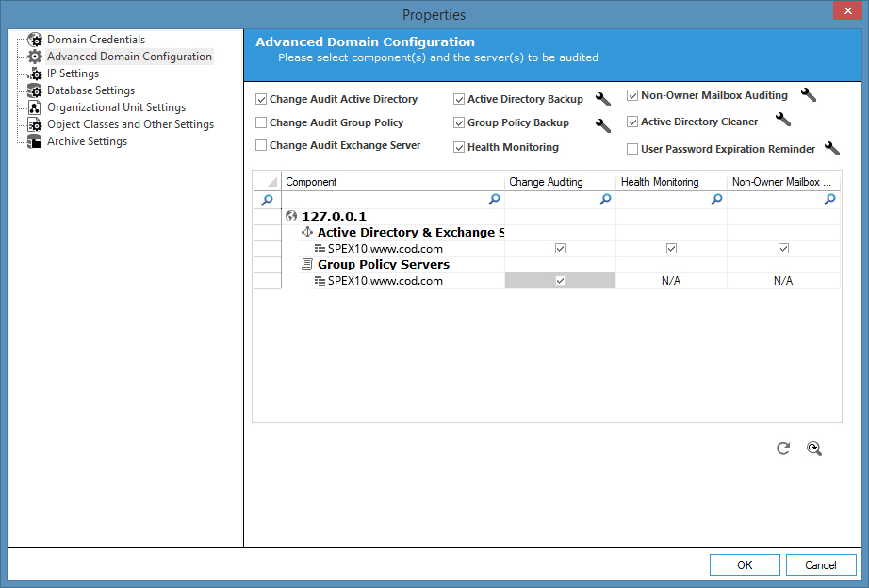
Task: Click the grid select-all corner cell
Action: click(268, 182)
